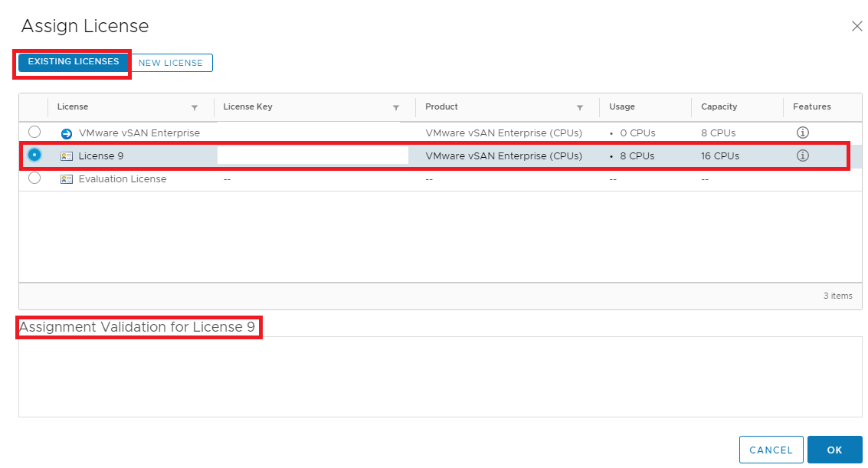Click the license card icon beside Evaluation License
The width and height of the screenshot is (868, 468).
pos(67,179)
